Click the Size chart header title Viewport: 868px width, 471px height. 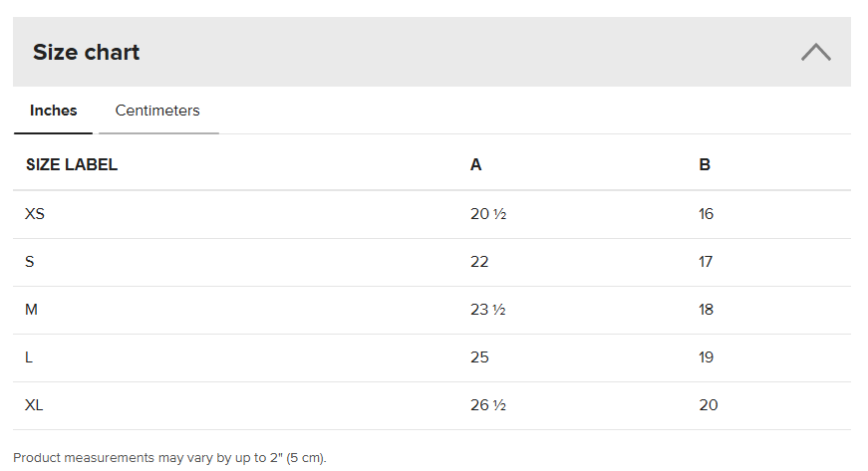tap(87, 53)
